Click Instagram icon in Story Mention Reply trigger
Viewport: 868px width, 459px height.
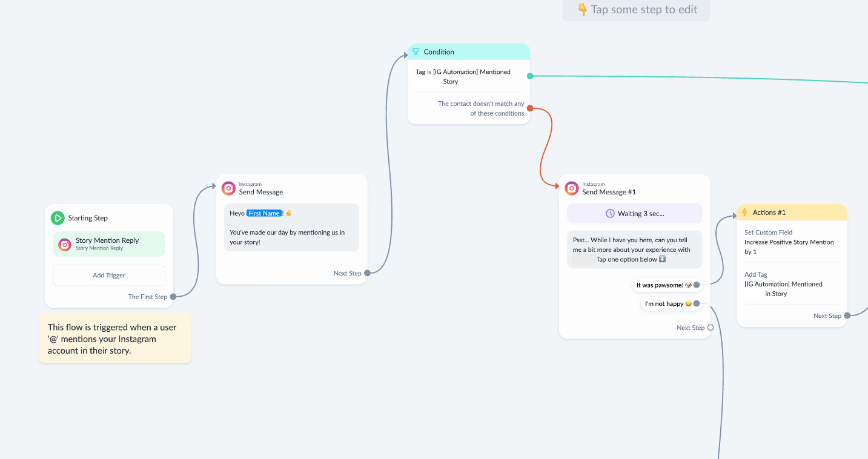[65, 245]
